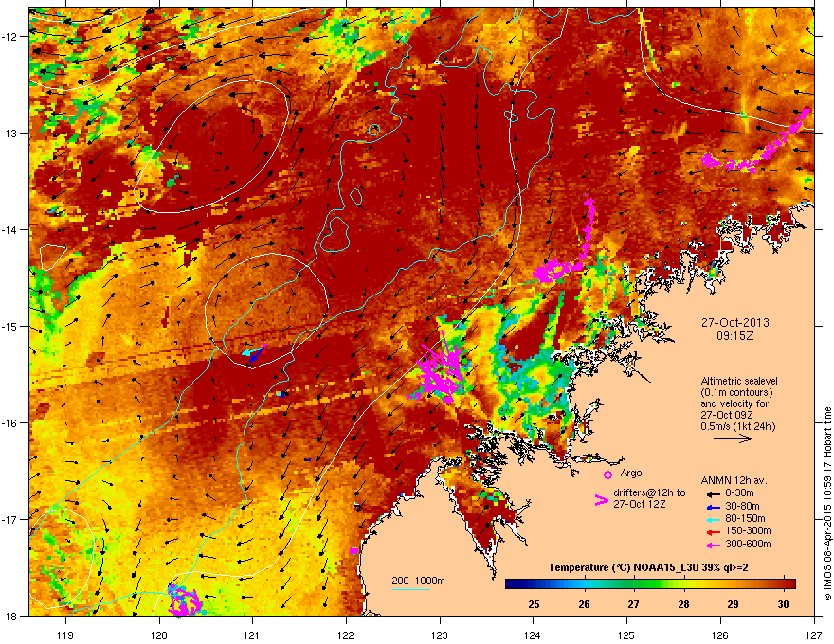Click the longitude axis label 123
The height and width of the screenshot is (644, 834).
click(x=440, y=635)
